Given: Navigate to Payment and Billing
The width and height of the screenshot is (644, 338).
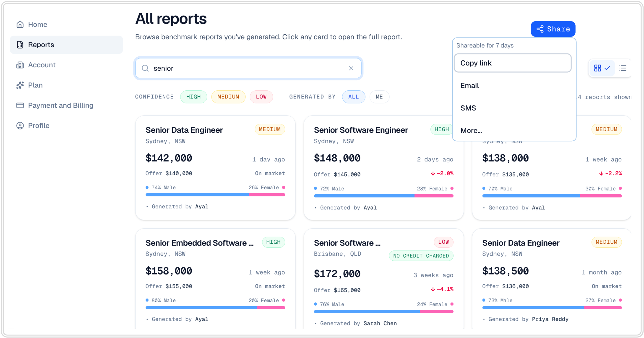Looking at the screenshot, I should [66, 105].
